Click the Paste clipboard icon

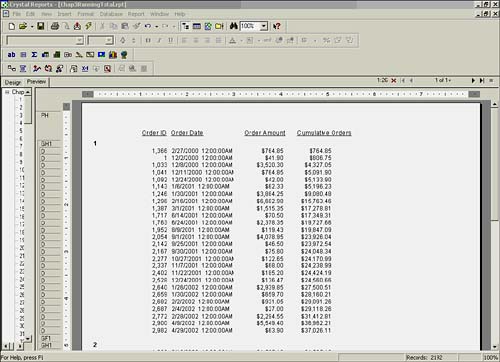[125, 26]
